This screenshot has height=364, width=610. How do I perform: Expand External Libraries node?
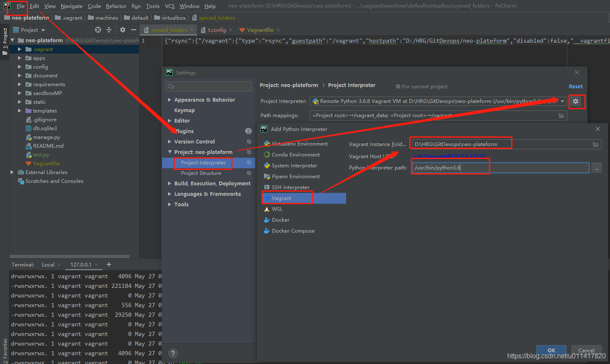click(x=12, y=172)
